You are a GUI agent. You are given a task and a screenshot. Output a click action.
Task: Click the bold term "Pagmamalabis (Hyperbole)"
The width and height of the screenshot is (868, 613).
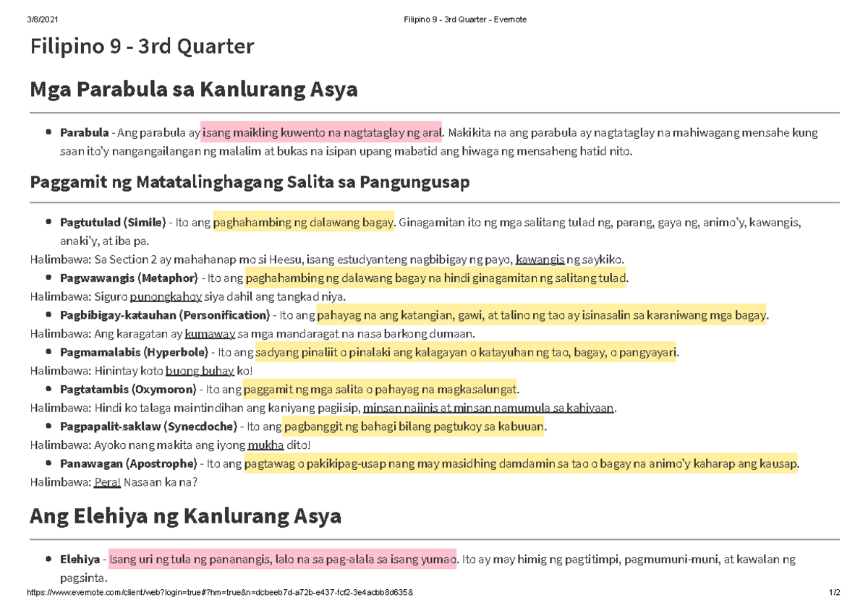(x=124, y=352)
